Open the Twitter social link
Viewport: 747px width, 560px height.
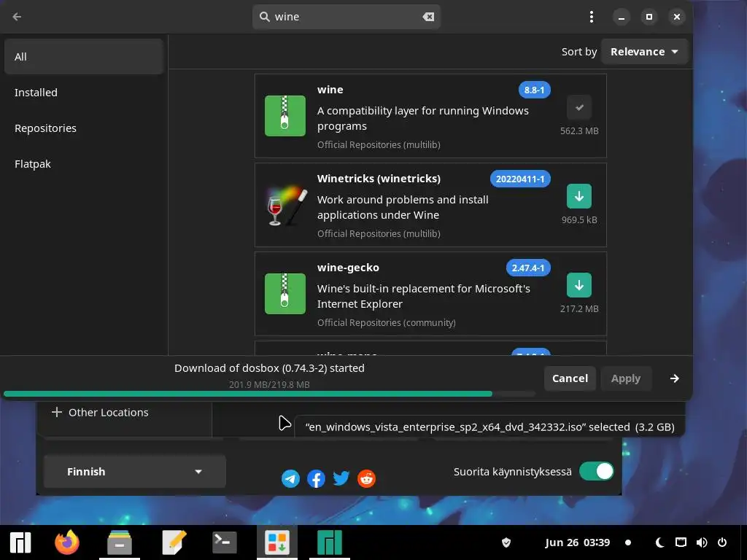341,478
